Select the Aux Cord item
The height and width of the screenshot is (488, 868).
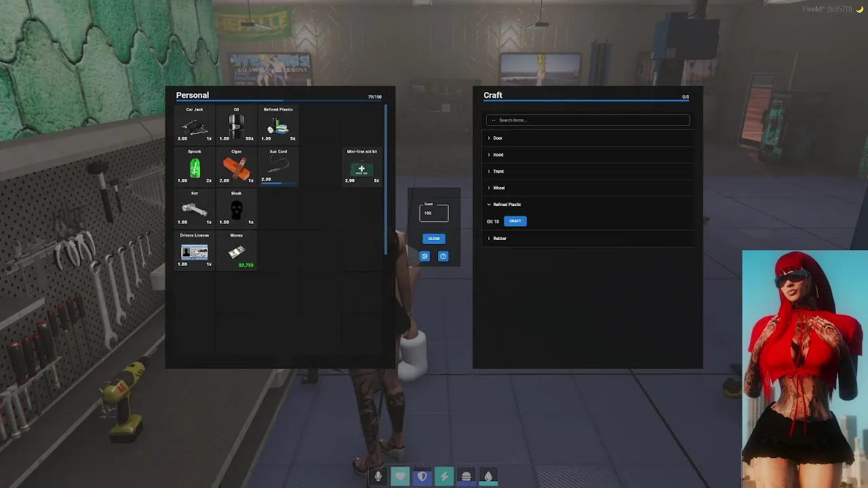point(278,166)
